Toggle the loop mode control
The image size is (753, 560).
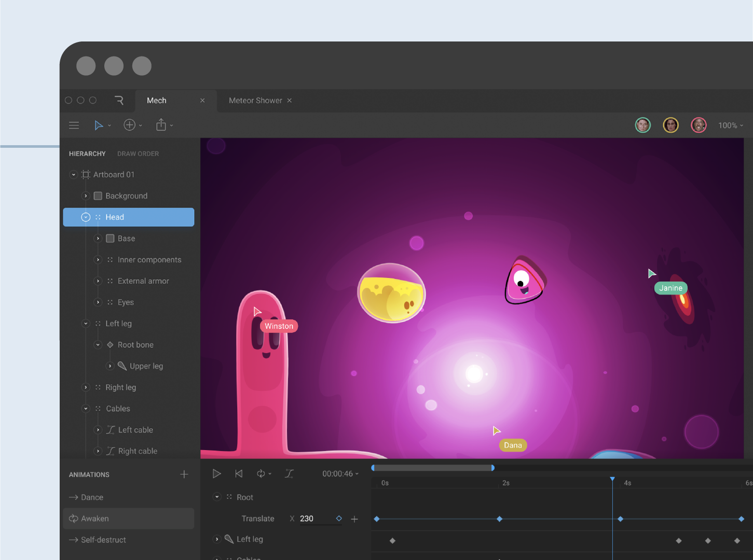pos(261,473)
